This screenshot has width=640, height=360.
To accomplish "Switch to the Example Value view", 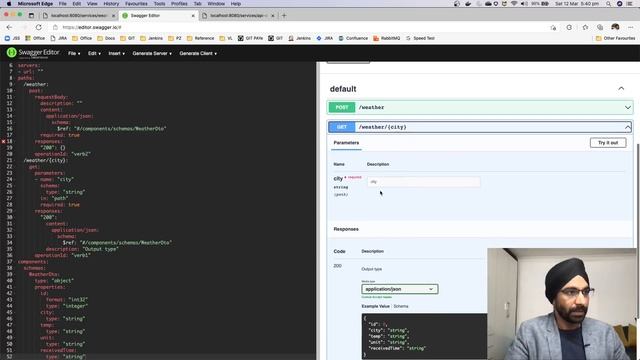I will tap(375, 306).
